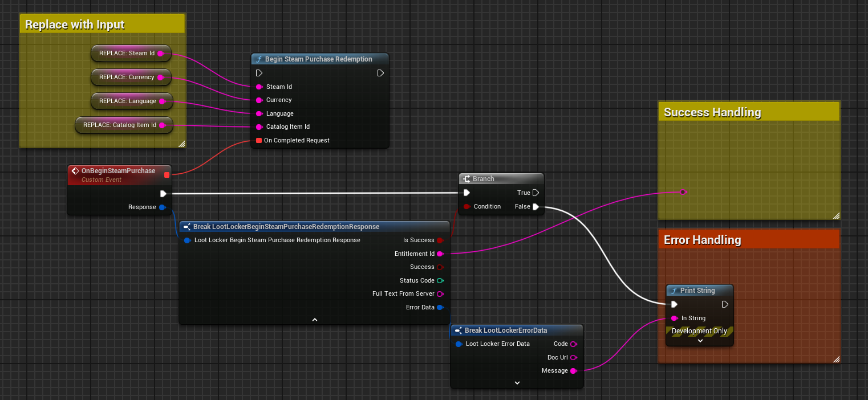Expand the Break LootLockerErrorData node pins

tap(517, 383)
